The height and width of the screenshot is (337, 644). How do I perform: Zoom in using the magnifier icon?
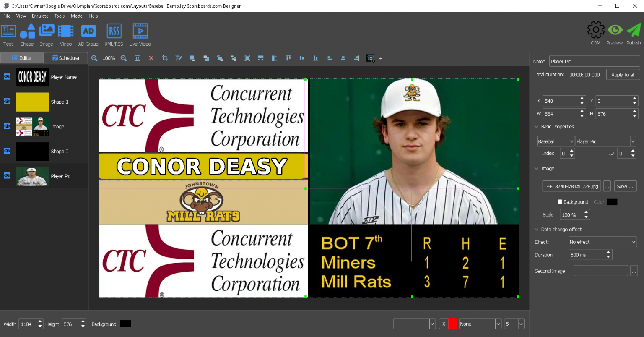[x=123, y=58]
